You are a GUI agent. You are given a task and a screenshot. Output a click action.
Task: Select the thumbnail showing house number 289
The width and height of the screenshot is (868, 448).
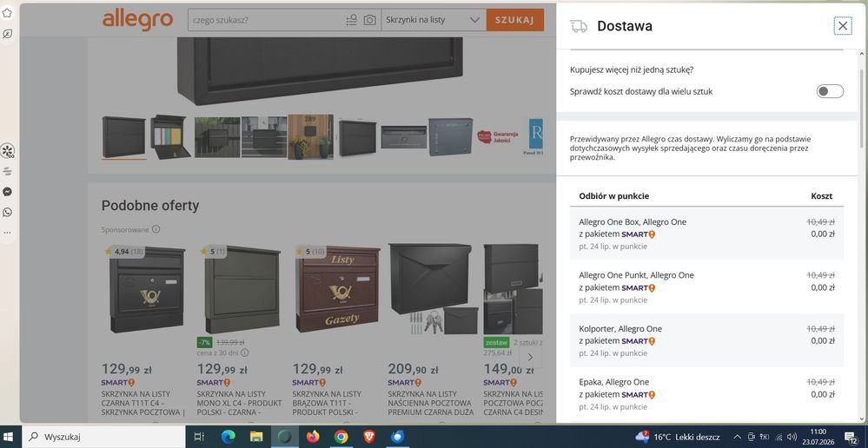point(310,137)
